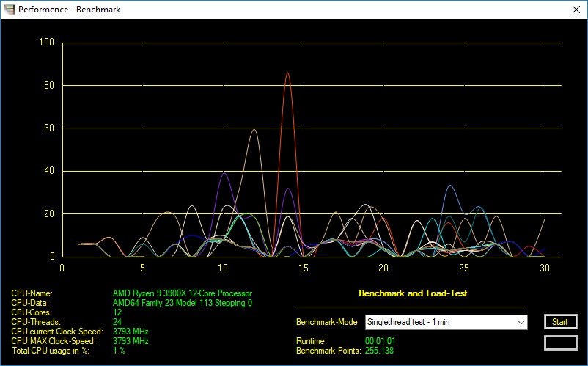
Task: Click the Benchmark Points value 255.138
Action: point(379,351)
